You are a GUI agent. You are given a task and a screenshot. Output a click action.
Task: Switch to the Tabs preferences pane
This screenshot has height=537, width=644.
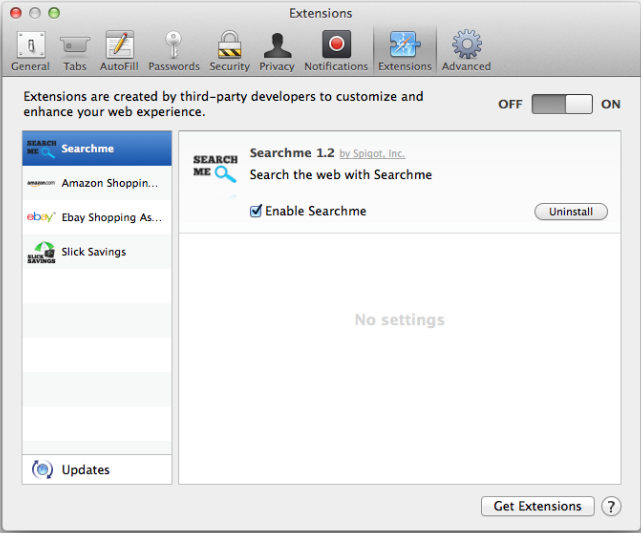75,51
